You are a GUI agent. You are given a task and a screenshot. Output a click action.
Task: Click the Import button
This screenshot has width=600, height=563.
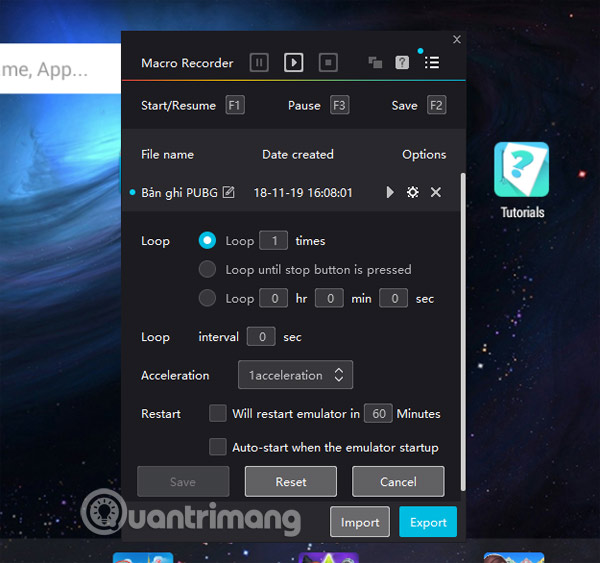(360, 522)
